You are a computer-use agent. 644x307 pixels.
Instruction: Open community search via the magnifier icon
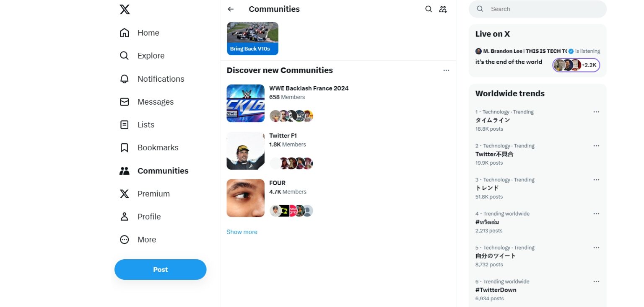click(x=428, y=9)
